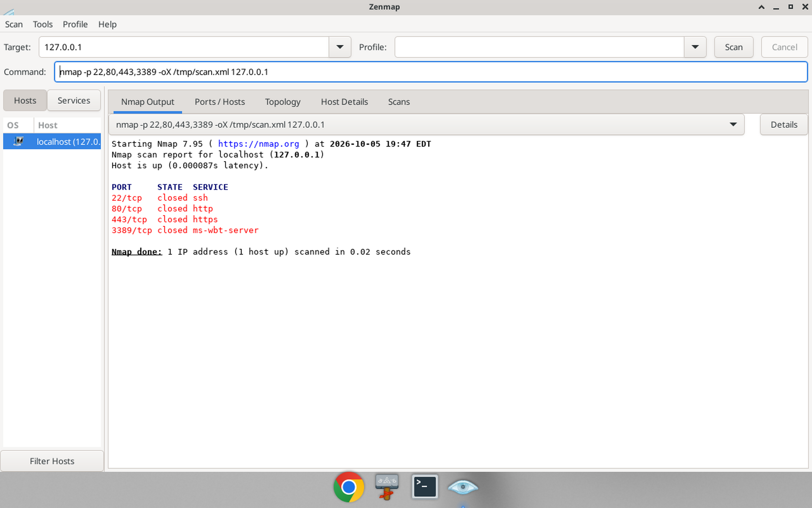812x508 pixels.
Task: Start the scan with the Scan button
Action: coord(734,47)
